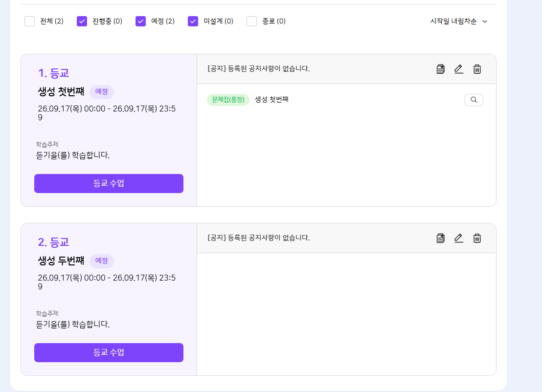Start 등교 수업 for second lesson
This screenshot has height=392, width=542.
coord(109,352)
